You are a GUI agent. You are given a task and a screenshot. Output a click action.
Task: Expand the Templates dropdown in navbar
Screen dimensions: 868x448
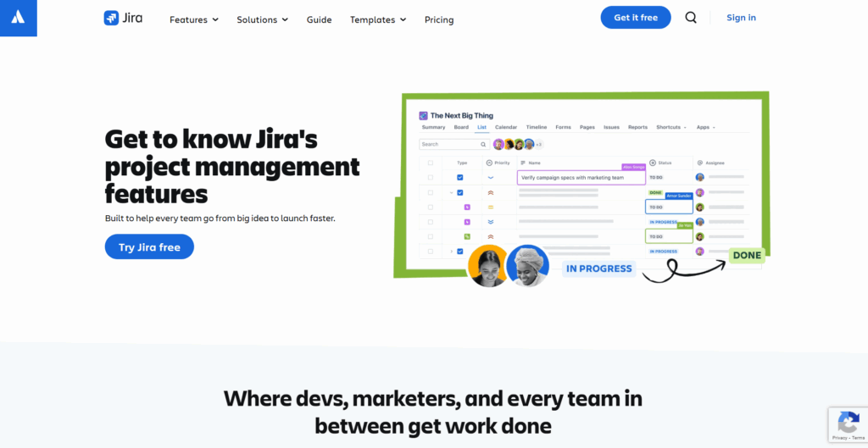[378, 19]
